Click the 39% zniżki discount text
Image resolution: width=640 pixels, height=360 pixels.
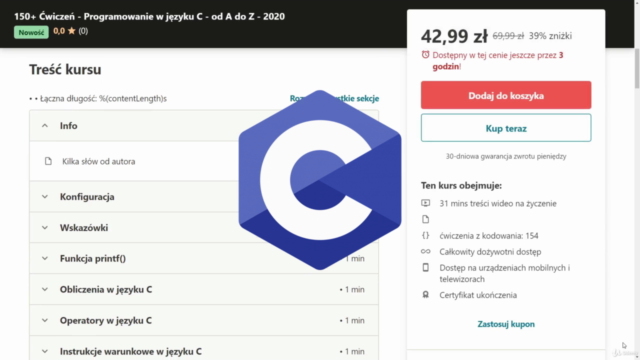point(550,36)
